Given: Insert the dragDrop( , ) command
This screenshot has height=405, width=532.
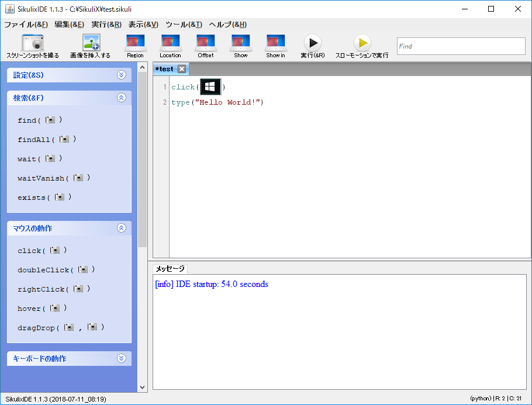Looking at the screenshot, I should 61,328.
